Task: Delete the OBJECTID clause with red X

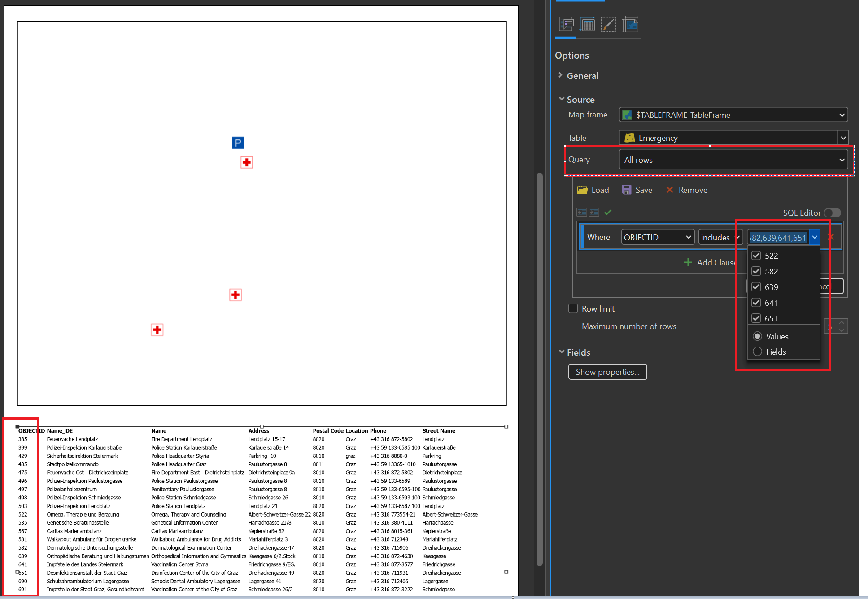Action: pyautogui.click(x=831, y=237)
